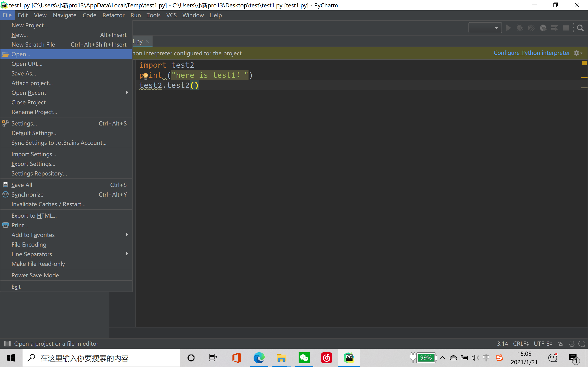Click the yellow warning marker stripe
The image size is (588, 367).
584,78
